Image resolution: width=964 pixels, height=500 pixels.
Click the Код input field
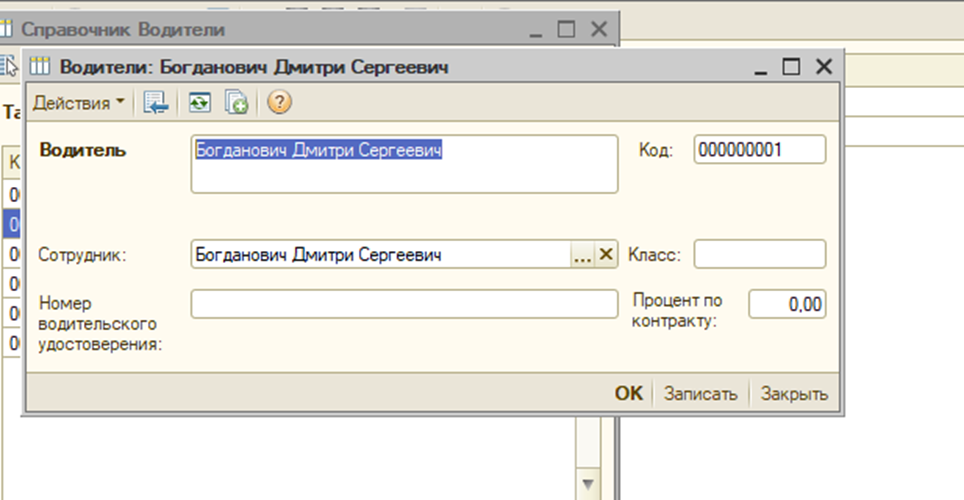pyautogui.click(x=759, y=150)
